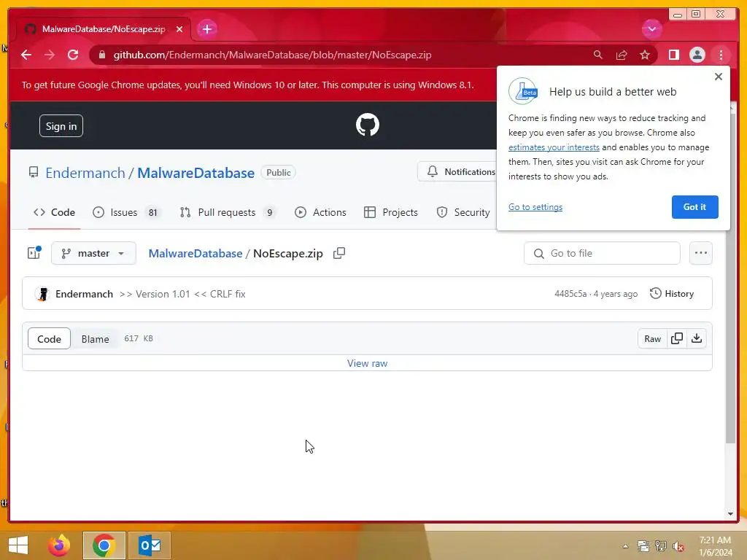Switch to the Projects tab
This screenshot has height=560, width=747.
391,212
